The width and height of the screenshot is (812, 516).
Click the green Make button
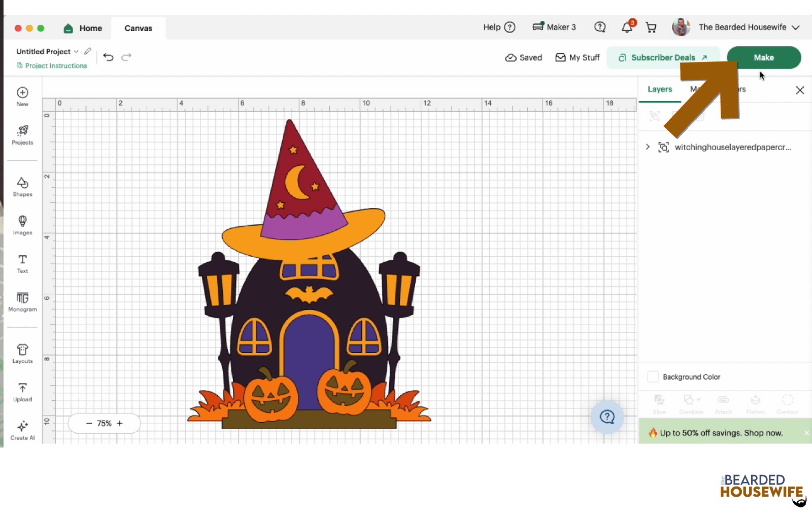point(764,57)
